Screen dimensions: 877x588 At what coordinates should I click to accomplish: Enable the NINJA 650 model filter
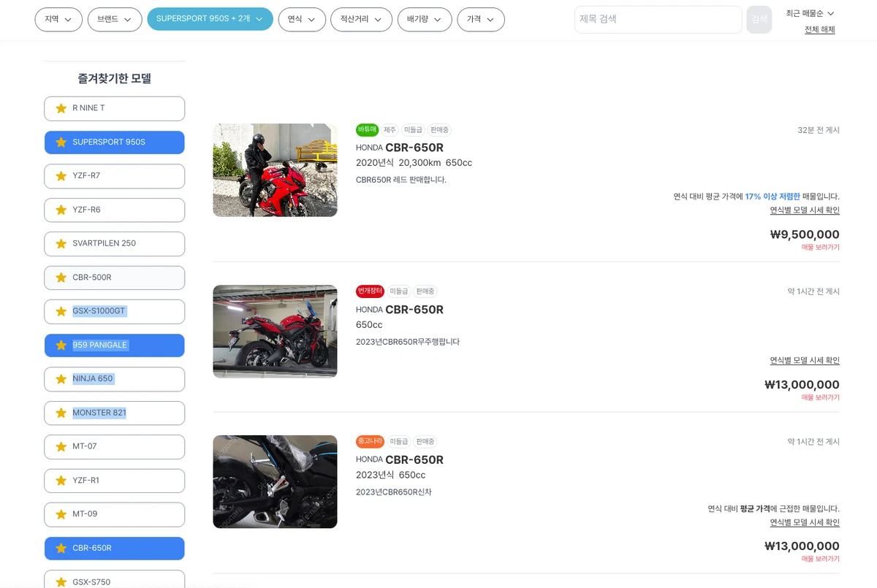[x=114, y=379]
